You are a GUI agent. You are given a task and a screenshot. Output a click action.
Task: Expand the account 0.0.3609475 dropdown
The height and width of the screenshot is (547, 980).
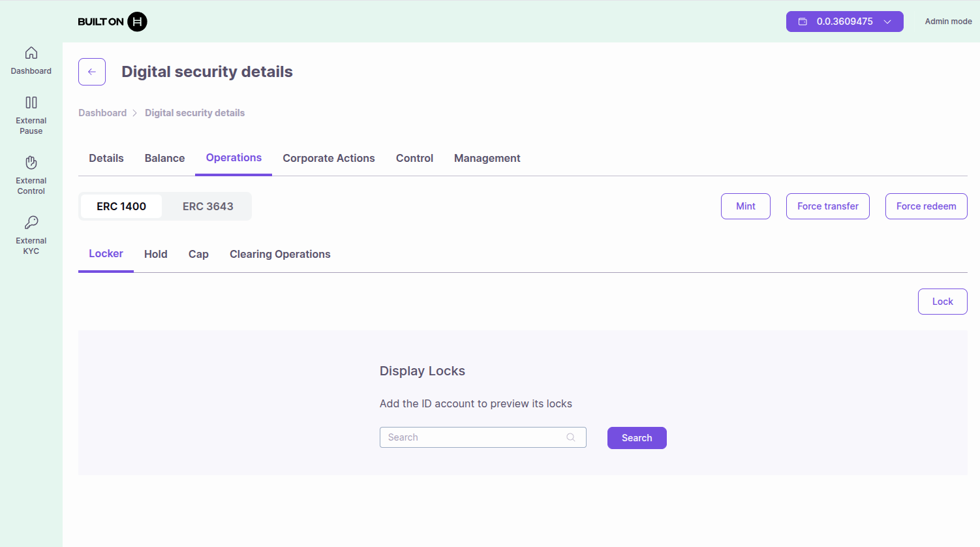tap(887, 22)
